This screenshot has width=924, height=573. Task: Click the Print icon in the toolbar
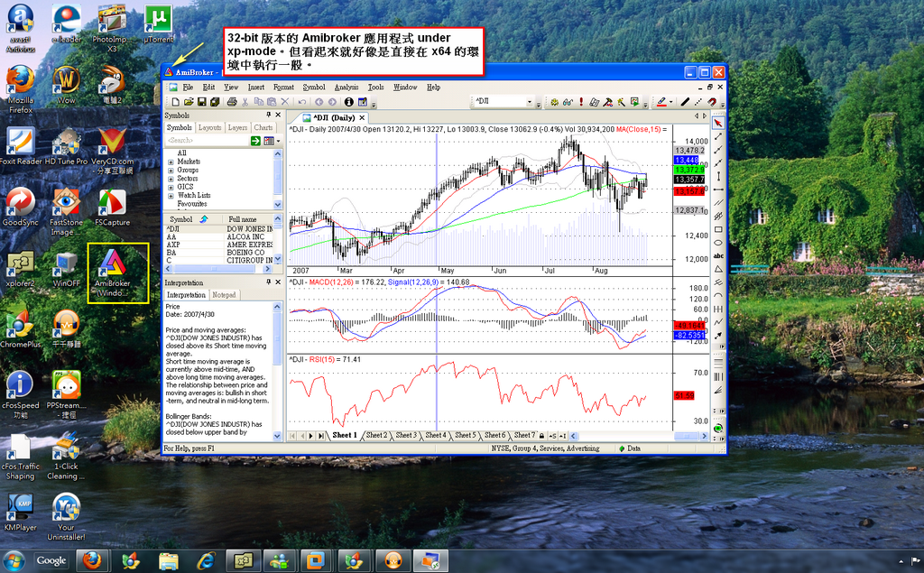(232, 102)
